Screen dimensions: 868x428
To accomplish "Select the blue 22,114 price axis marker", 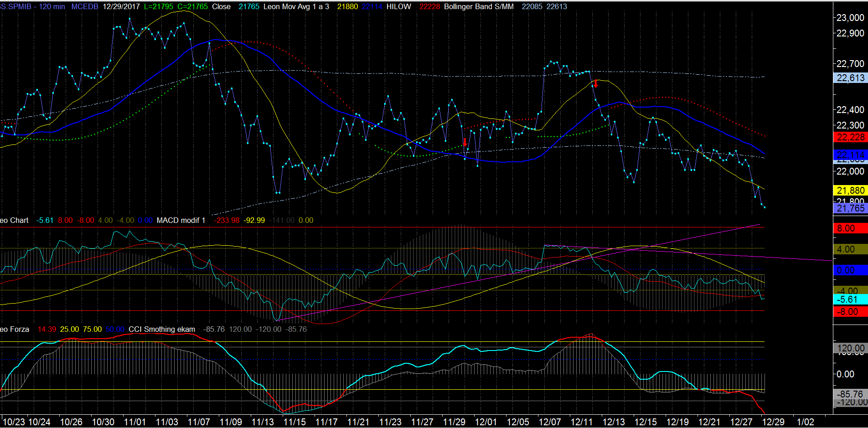I will click(850, 155).
